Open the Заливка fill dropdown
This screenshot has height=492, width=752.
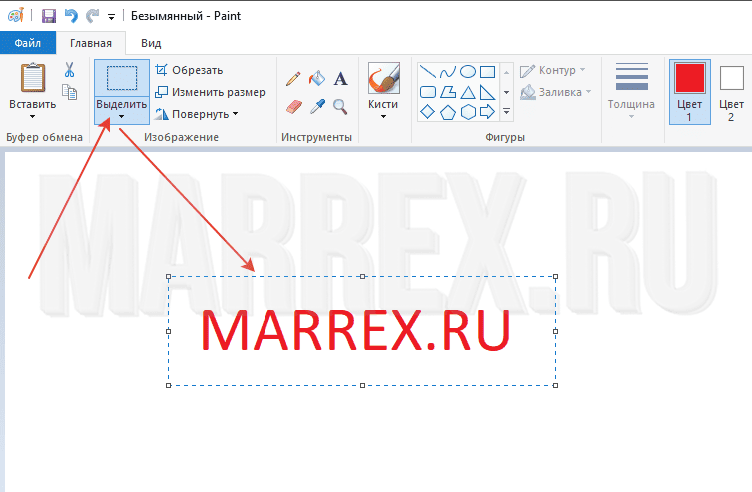tap(556, 92)
